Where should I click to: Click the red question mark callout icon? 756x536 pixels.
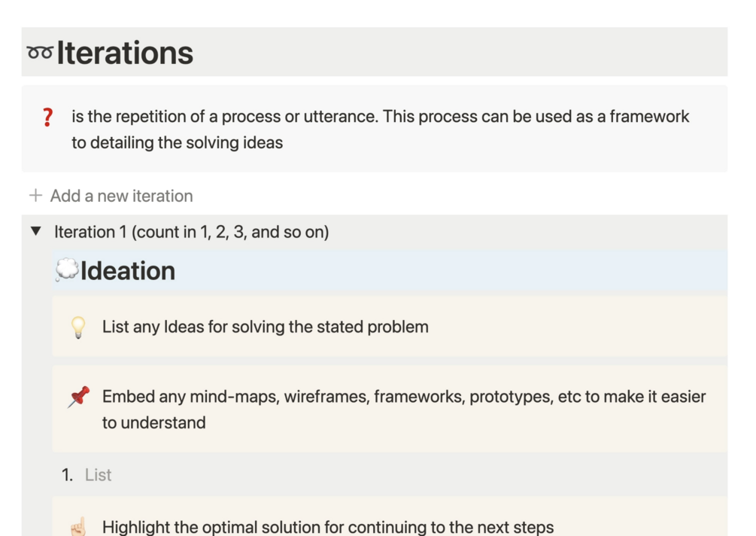(x=47, y=117)
